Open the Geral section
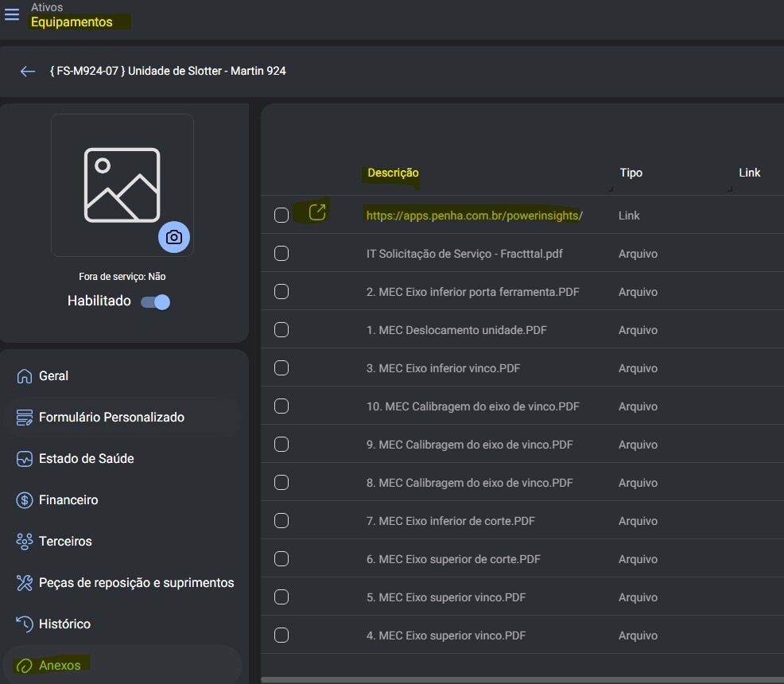 coord(122,376)
